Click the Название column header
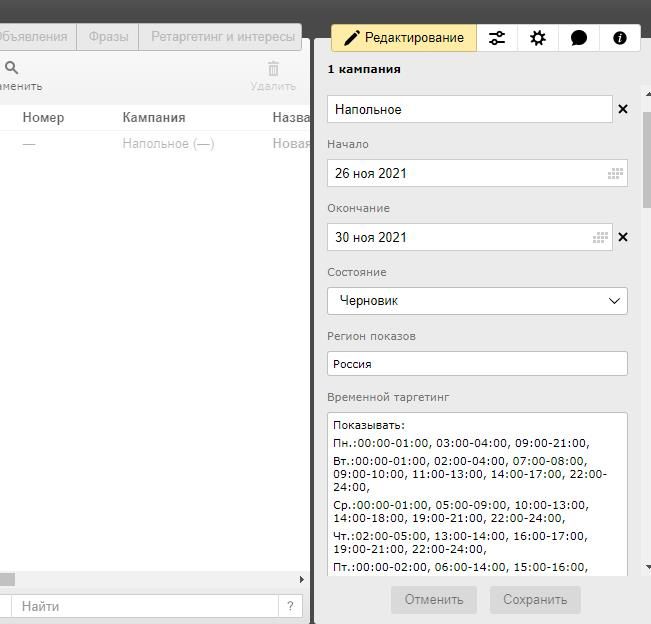The image size is (651, 624). coord(291,117)
